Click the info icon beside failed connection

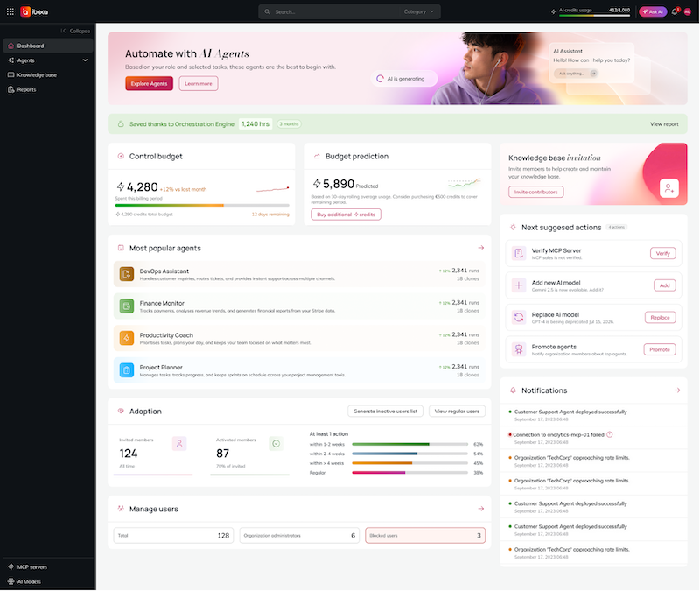tap(609, 434)
